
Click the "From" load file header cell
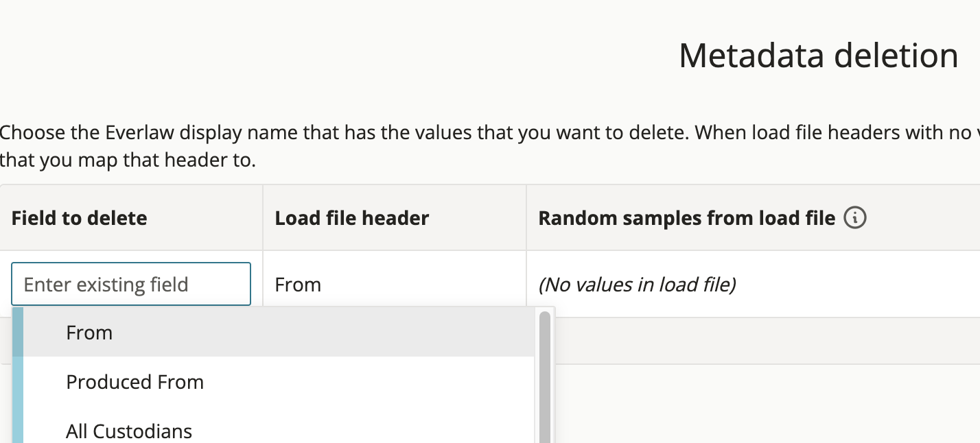[298, 284]
